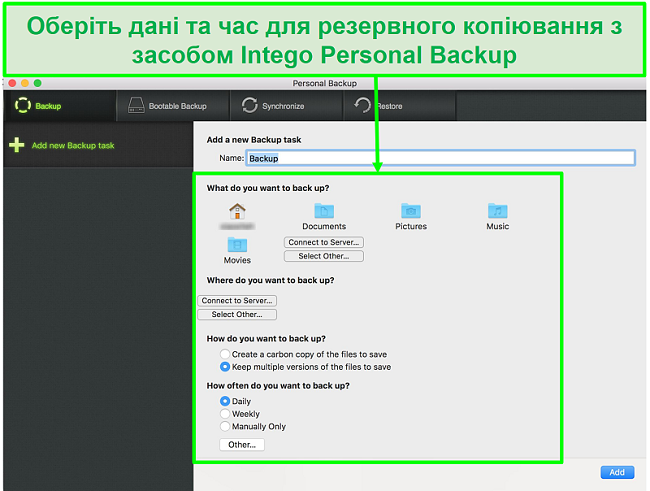Select Daily backup frequency
Screen dimensions: 650x491
[x=225, y=401]
